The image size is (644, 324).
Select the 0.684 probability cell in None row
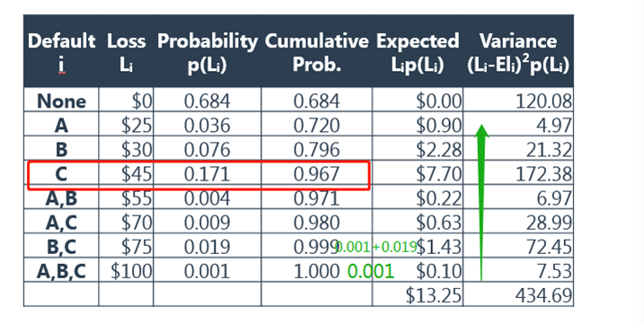[x=207, y=101]
